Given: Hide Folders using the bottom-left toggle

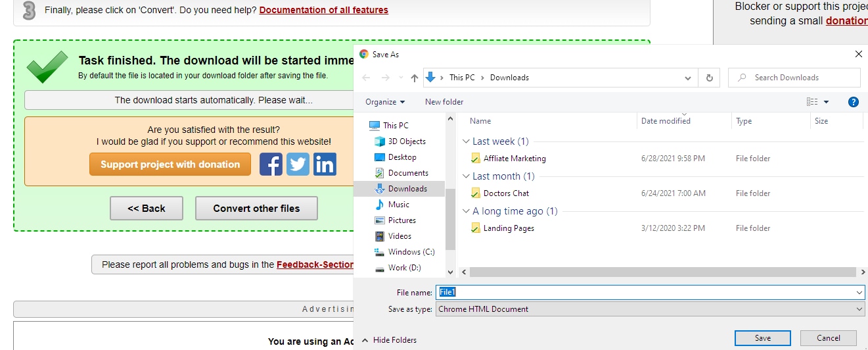Looking at the screenshot, I should coord(389,340).
